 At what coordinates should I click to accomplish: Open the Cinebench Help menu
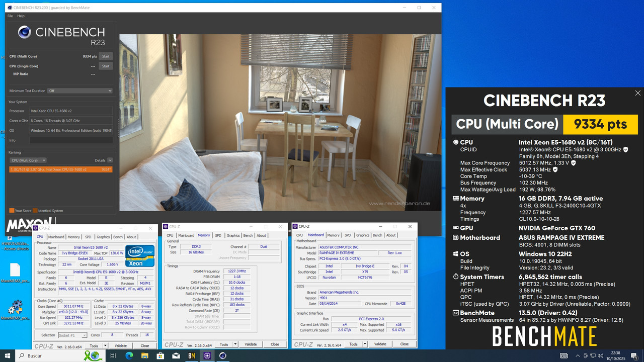[x=21, y=16]
